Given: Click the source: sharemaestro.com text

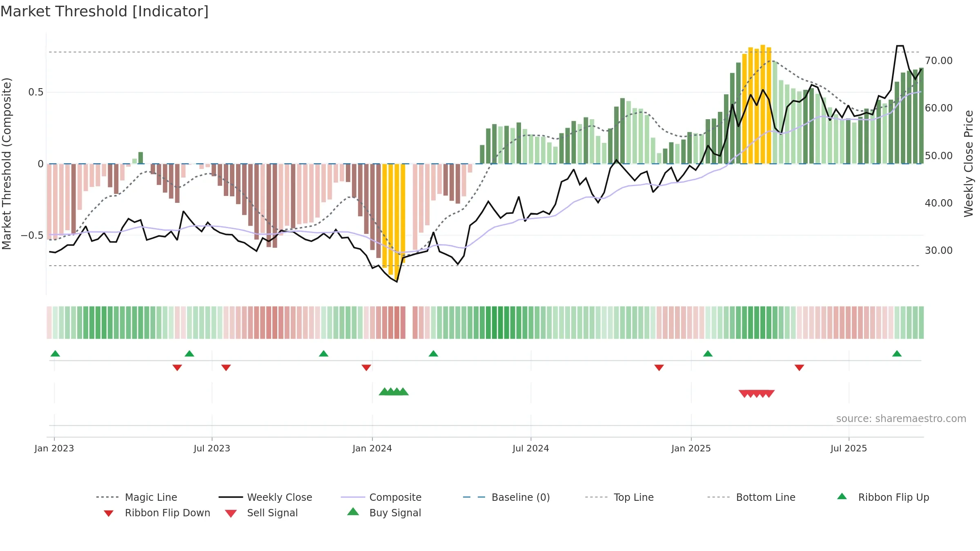Looking at the screenshot, I should click(x=901, y=418).
